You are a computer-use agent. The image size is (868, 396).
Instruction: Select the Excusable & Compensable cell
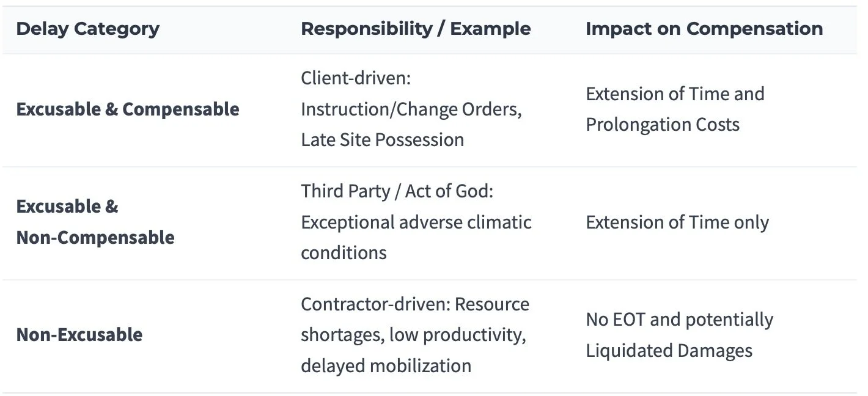pyautogui.click(x=128, y=109)
